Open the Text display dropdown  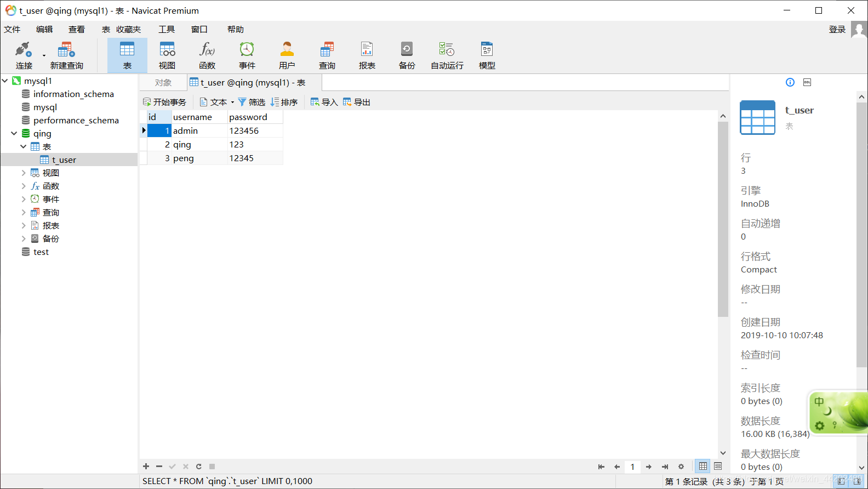pos(217,102)
